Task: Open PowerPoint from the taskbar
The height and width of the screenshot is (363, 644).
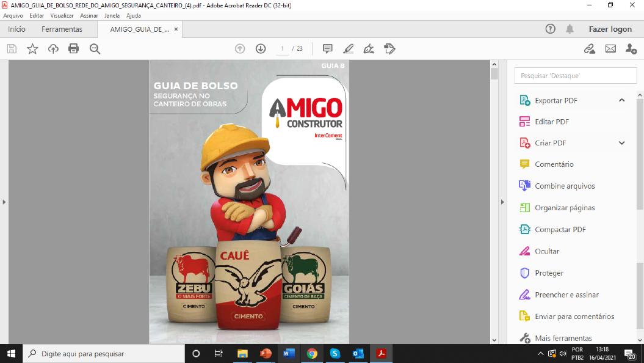Action: (x=266, y=354)
